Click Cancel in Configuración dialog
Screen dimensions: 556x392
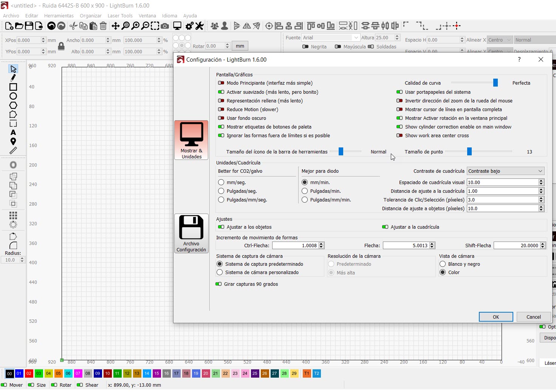(x=534, y=317)
